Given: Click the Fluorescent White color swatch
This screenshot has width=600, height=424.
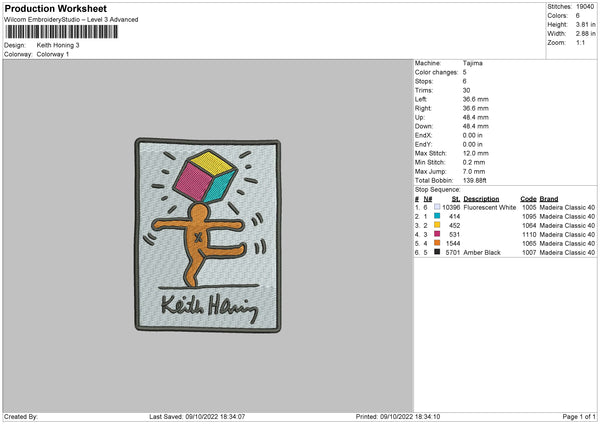Looking at the screenshot, I should pyautogui.click(x=437, y=207).
